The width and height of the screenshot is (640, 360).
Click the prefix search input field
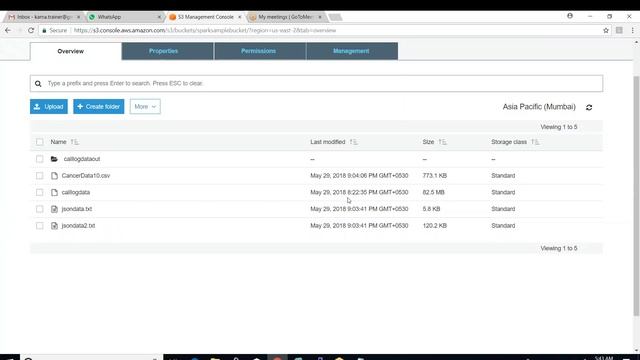(x=316, y=83)
